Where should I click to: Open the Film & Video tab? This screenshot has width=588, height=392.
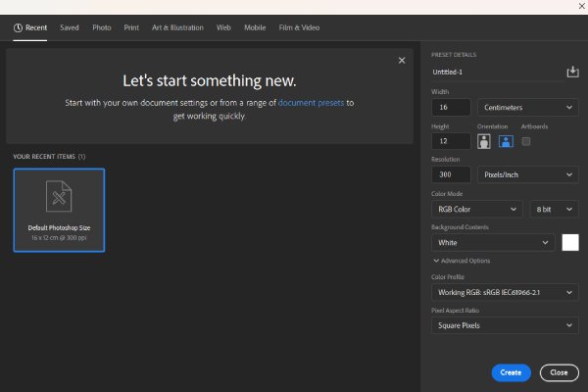click(x=300, y=28)
